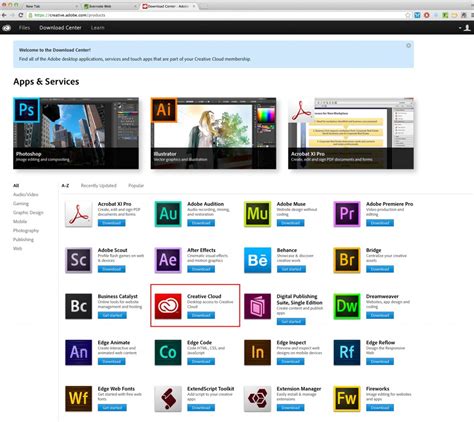Viewport: 474px width, 422px height.
Task: Open the Adobe Premiere Pro Pr icon
Action: click(347, 214)
